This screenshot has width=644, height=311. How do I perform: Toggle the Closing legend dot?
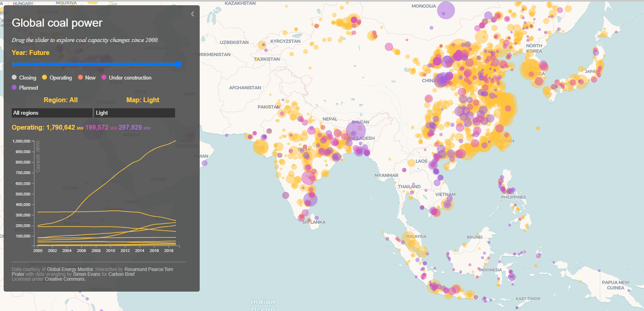click(x=14, y=78)
